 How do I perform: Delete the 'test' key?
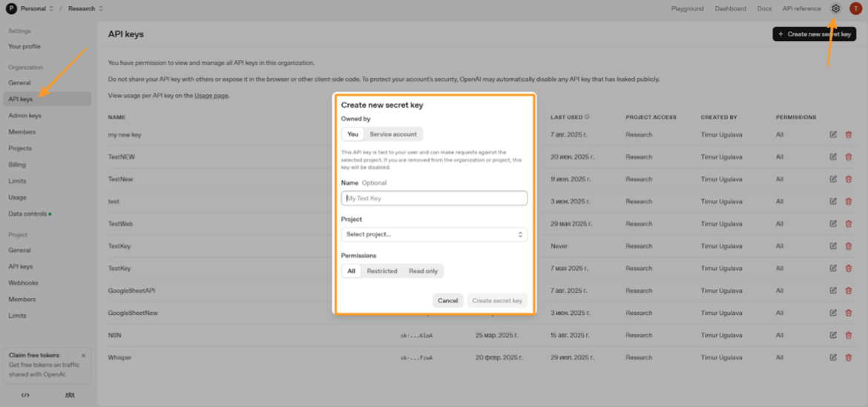[849, 201]
